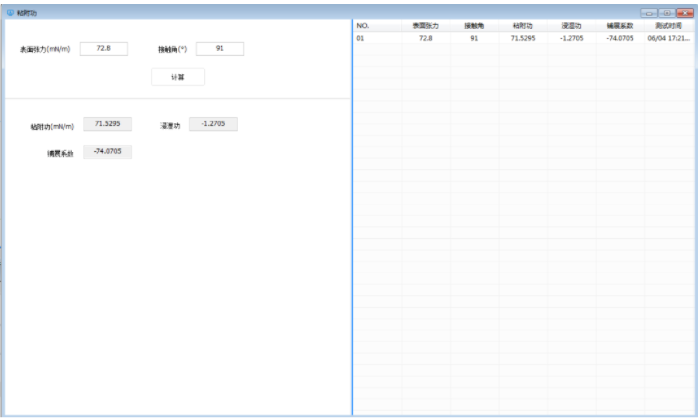Click the 粘附功 column header in table
The width and height of the screenshot is (699, 418).
[x=522, y=25]
